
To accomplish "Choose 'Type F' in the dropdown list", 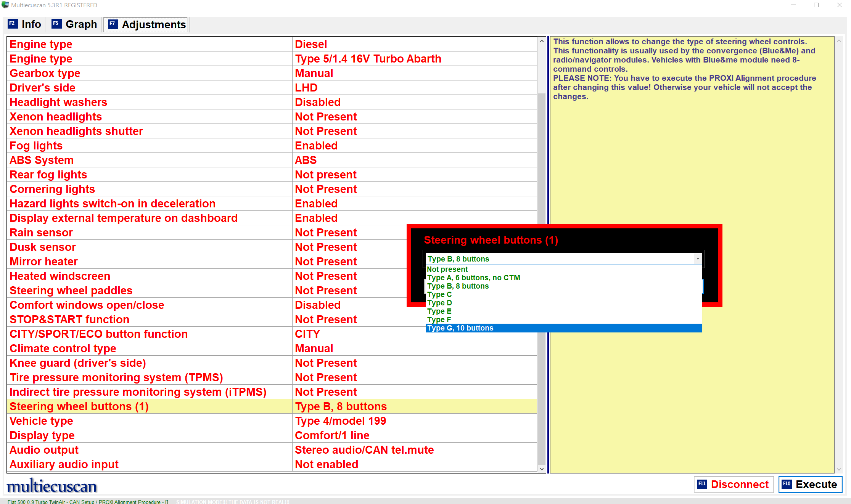I will pos(564,319).
